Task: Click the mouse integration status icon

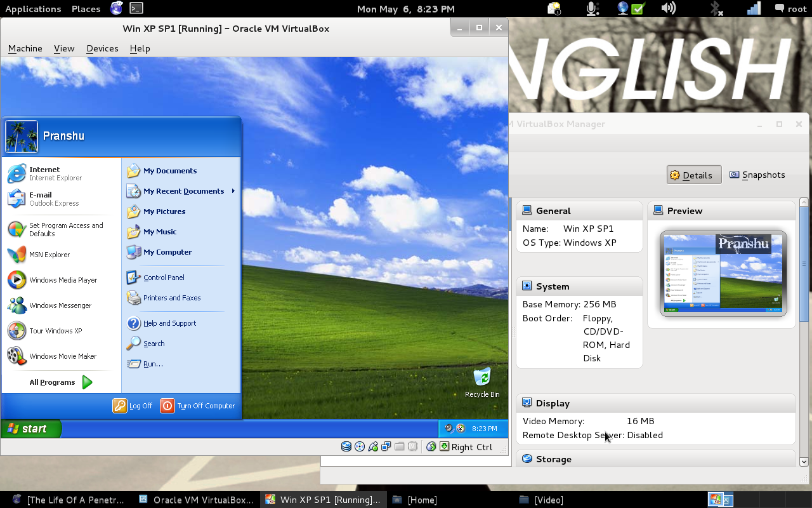Action: 431,446
